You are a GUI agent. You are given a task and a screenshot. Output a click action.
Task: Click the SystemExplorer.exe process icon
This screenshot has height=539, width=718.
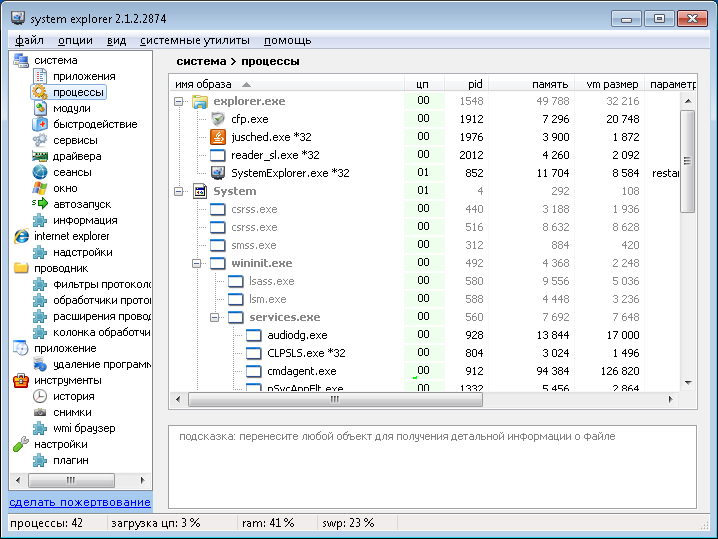218,173
